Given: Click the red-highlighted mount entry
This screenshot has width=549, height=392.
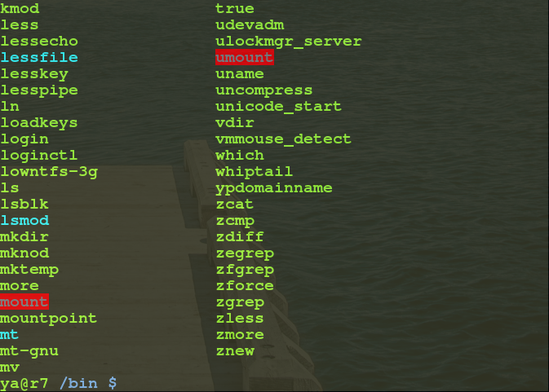Looking at the screenshot, I should coord(24,302).
